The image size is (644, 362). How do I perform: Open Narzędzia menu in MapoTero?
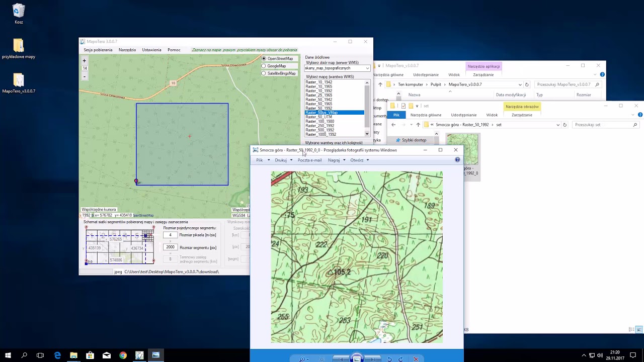[x=127, y=50]
